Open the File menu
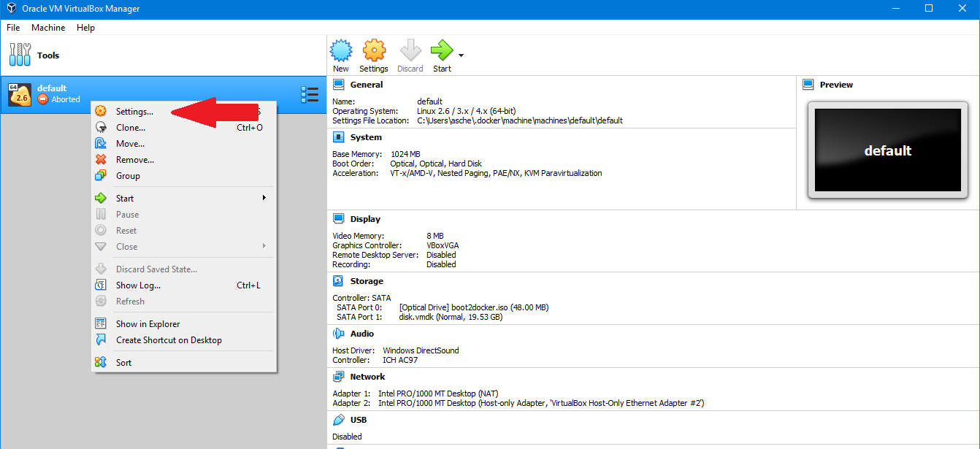 click(13, 28)
